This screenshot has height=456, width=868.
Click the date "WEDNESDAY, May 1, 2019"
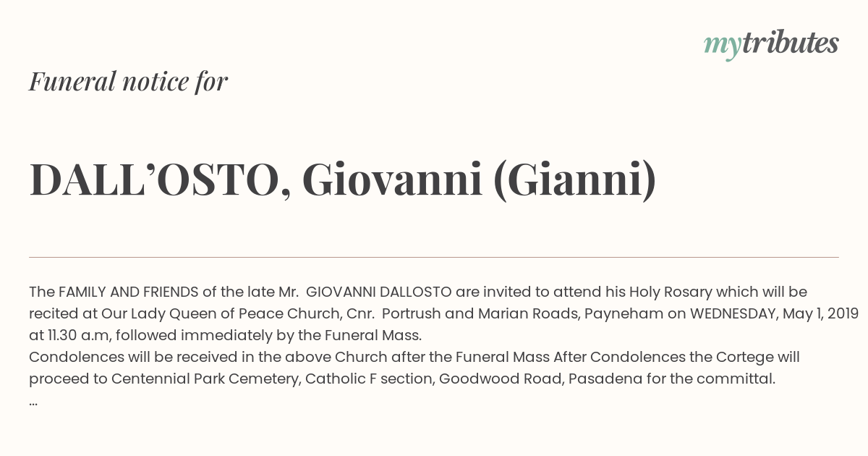(774, 314)
